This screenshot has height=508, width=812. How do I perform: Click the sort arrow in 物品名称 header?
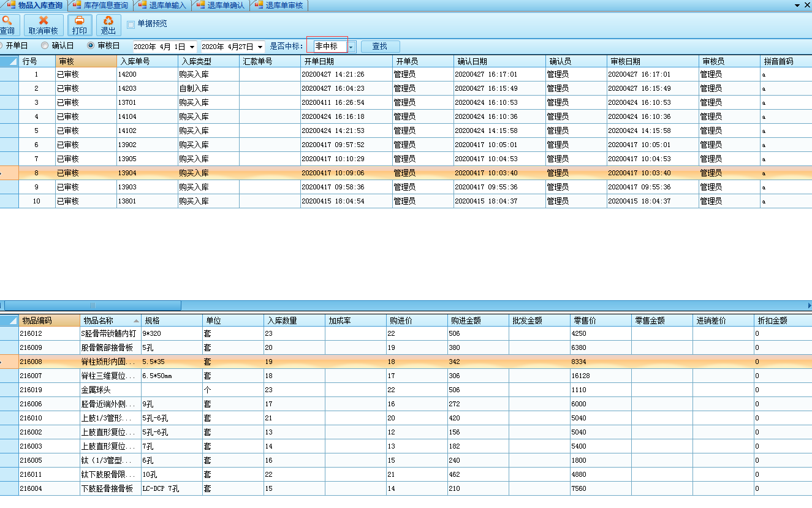tap(136, 320)
